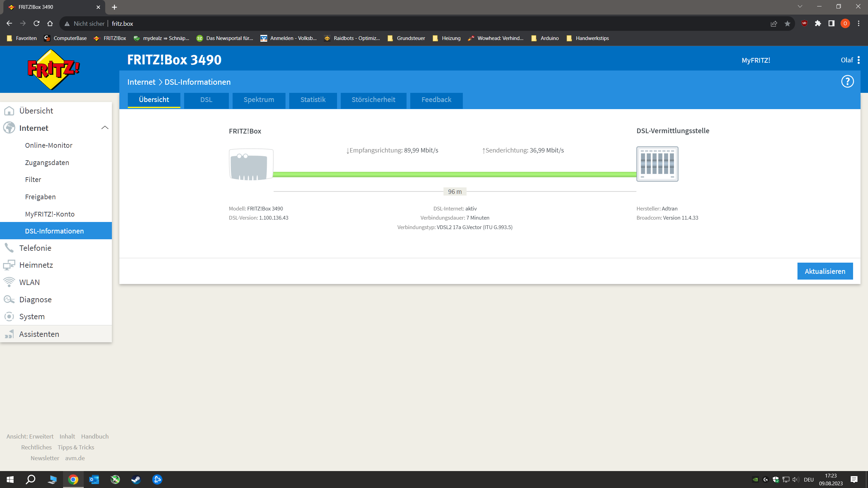The height and width of the screenshot is (488, 868).
Task: Click the FRITZ! logo
Action: click(x=54, y=69)
